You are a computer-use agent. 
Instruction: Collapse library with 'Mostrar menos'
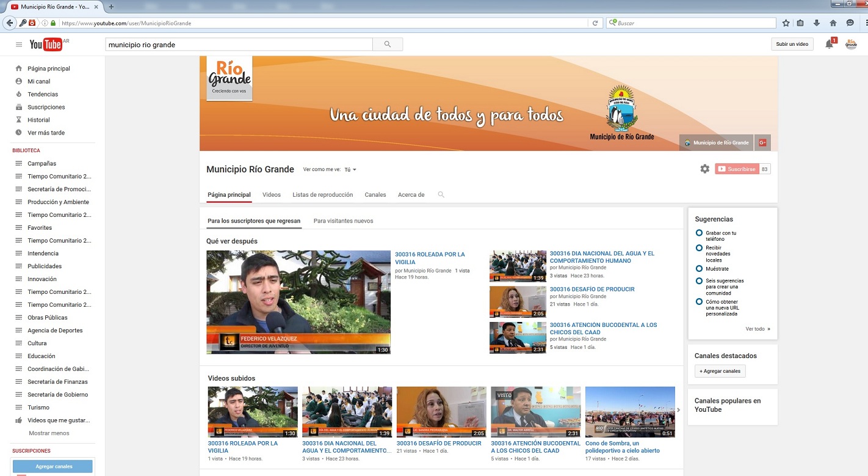49,433
